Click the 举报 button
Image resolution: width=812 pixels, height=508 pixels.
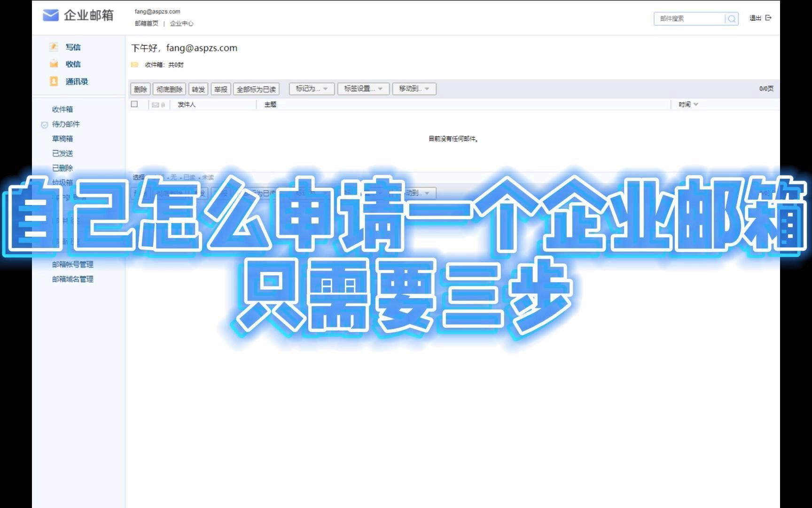[221, 89]
